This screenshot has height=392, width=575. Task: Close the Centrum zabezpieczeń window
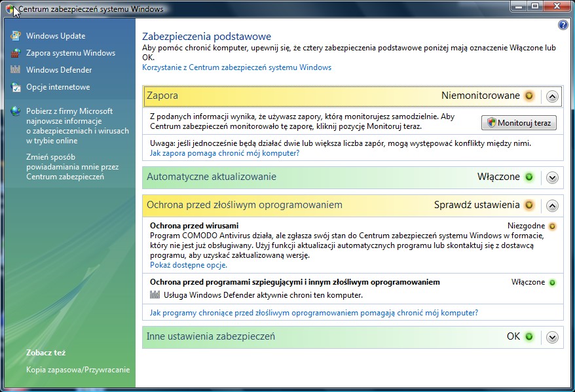coord(557,6)
